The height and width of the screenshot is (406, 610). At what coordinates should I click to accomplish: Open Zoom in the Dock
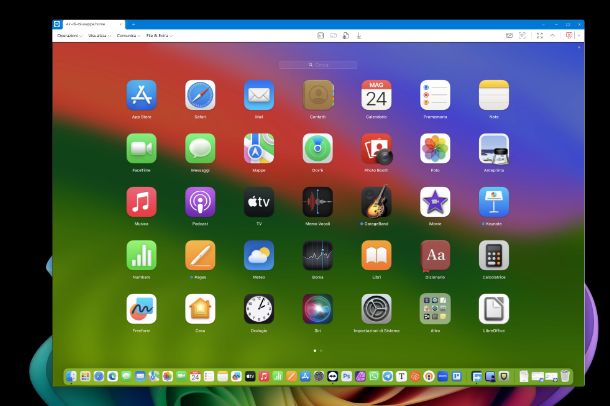click(x=443, y=376)
